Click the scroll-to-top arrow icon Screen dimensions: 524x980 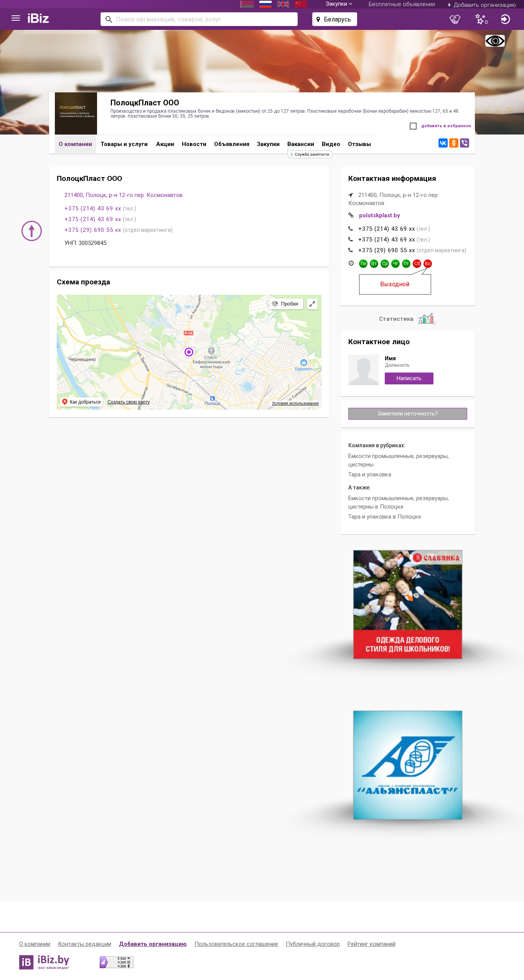(31, 231)
